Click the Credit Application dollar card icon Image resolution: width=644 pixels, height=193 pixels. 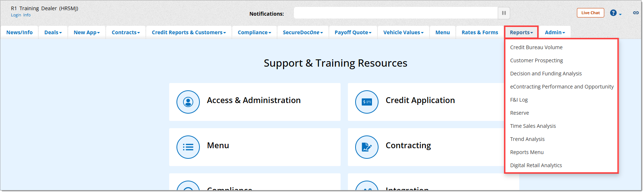point(366,102)
